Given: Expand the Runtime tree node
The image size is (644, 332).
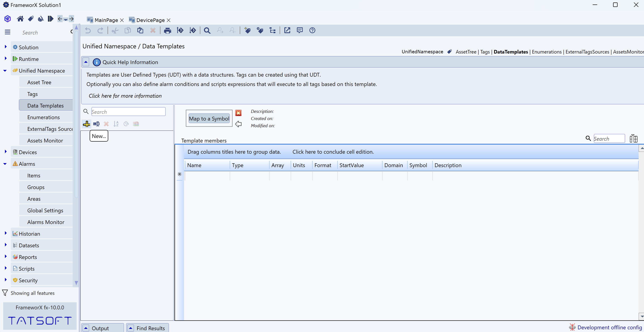Looking at the screenshot, I should pos(6,58).
